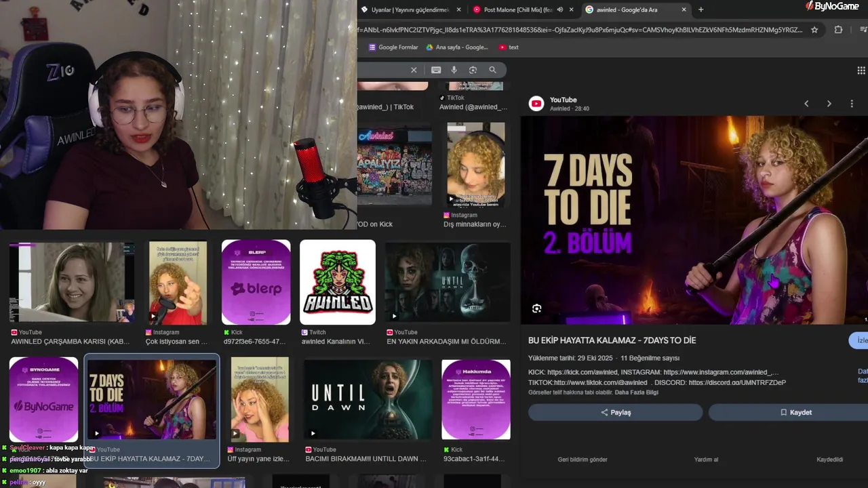Click 'Awinled · 28:40' channel text

click(x=570, y=108)
